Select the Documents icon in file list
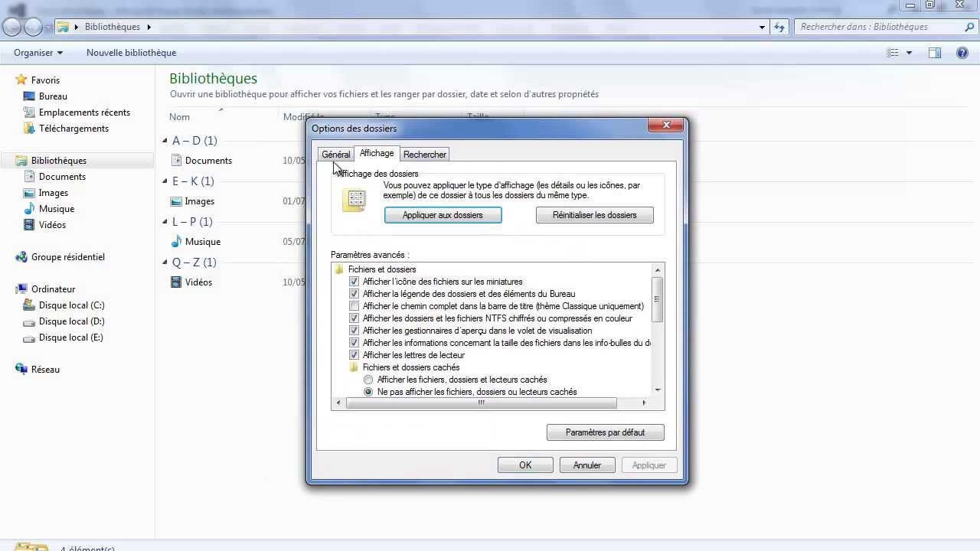 coord(176,160)
